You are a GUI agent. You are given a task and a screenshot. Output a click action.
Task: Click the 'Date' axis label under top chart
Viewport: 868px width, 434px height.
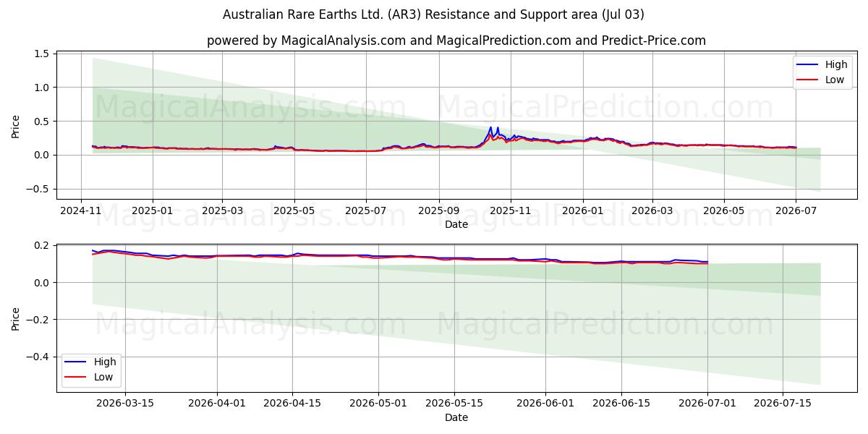pyautogui.click(x=456, y=224)
